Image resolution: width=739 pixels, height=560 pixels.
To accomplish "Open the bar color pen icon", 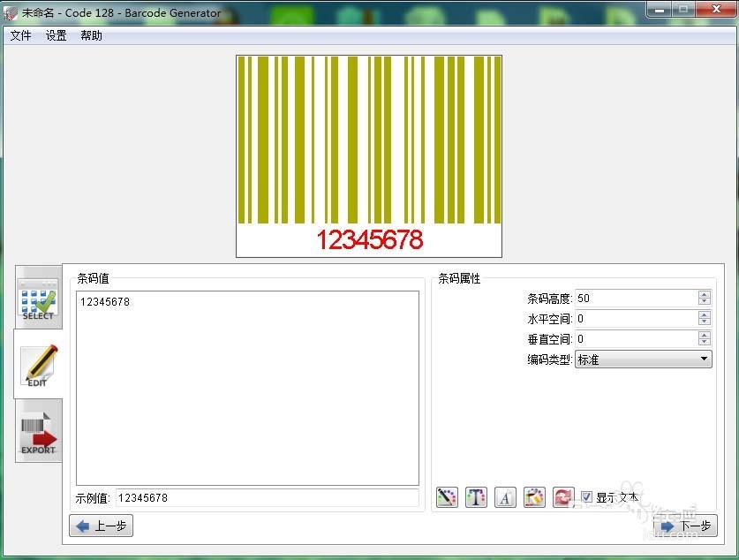I will point(447,497).
